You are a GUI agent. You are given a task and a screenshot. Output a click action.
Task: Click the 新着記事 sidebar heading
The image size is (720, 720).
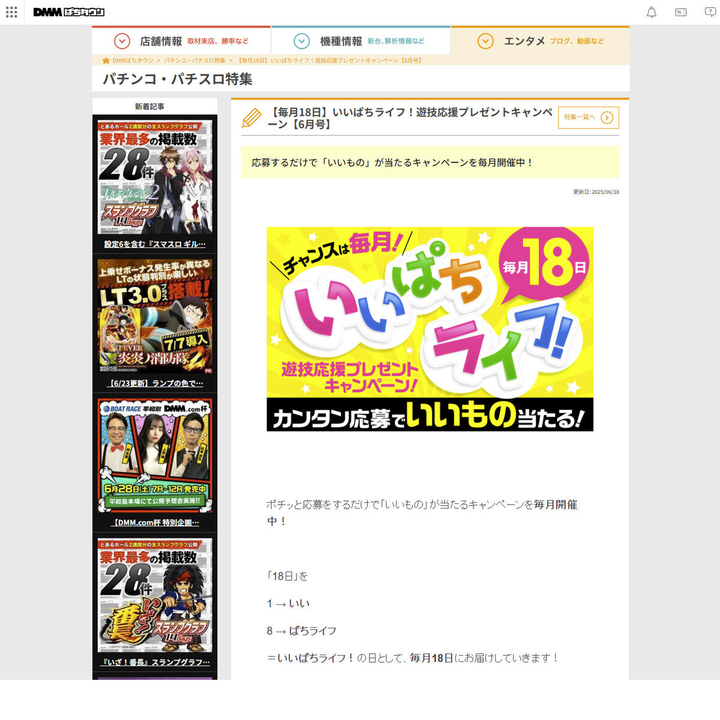tap(150, 107)
